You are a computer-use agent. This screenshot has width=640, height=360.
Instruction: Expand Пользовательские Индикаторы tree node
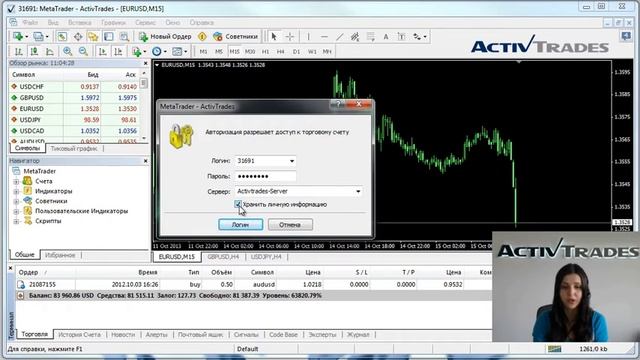tap(16, 211)
